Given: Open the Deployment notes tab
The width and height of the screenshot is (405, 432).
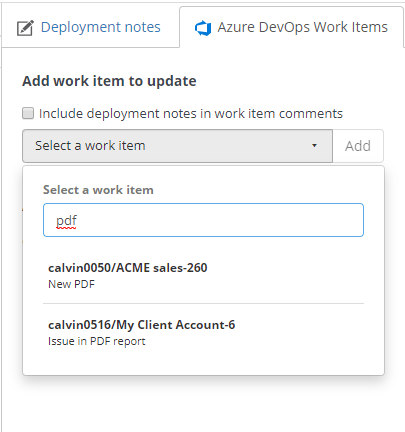Looking at the screenshot, I should (90, 27).
